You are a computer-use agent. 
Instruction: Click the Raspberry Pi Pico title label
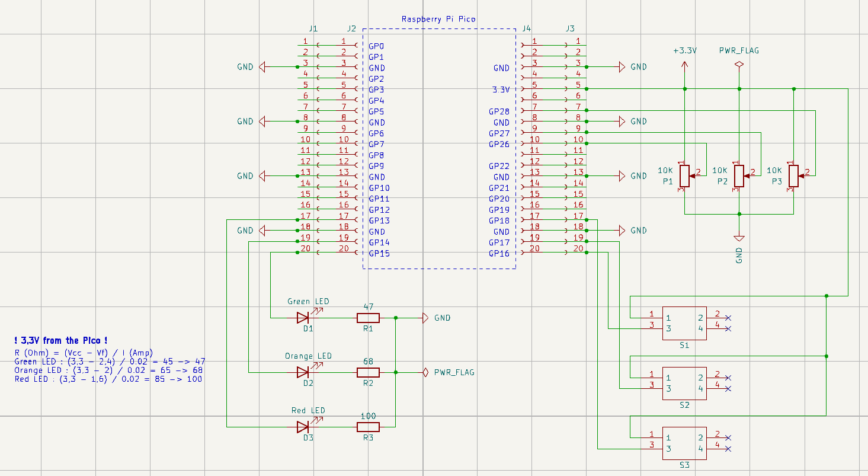click(x=438, y=19)
